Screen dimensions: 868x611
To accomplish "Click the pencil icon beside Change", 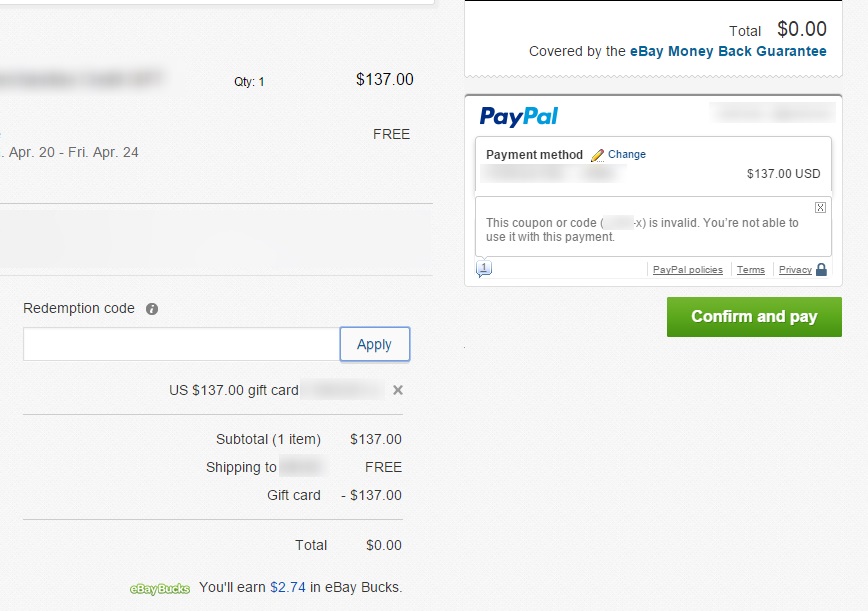I will point(597,155).
